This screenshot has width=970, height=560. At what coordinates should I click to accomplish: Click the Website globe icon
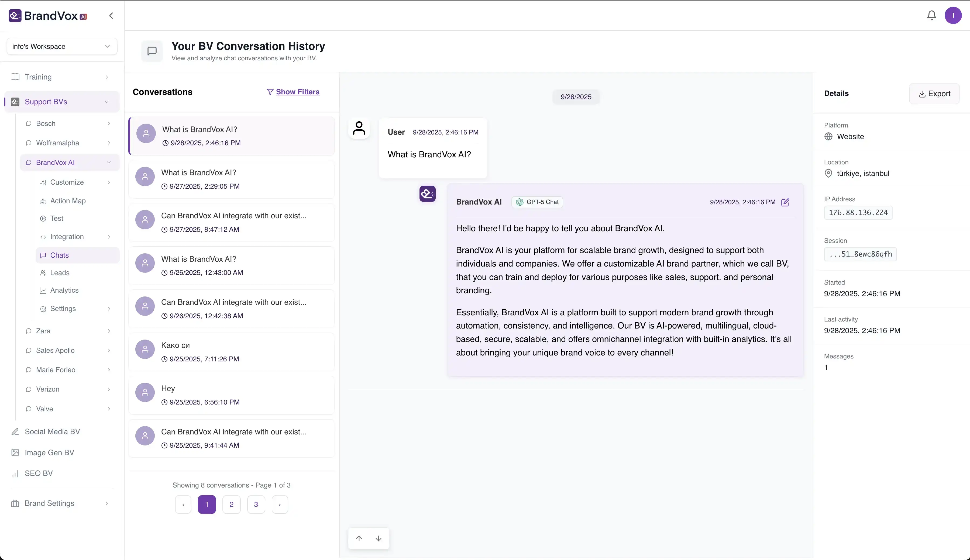[x=828, y=137]
